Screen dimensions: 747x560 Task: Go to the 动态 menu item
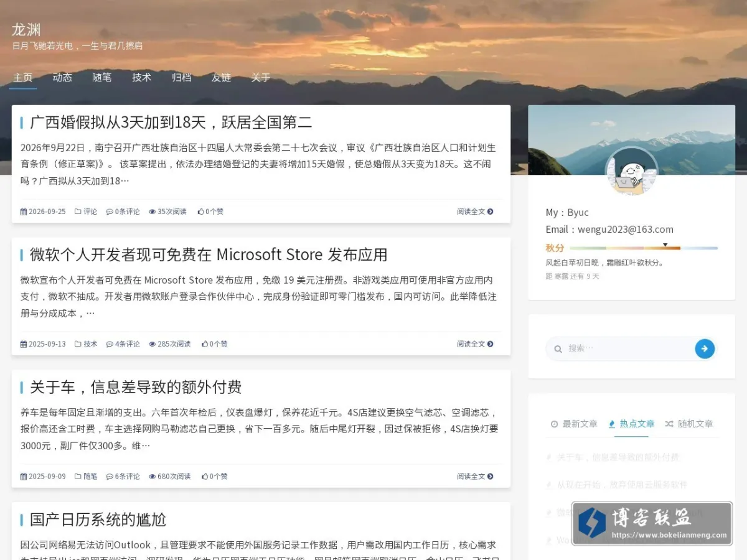(62, 78)
